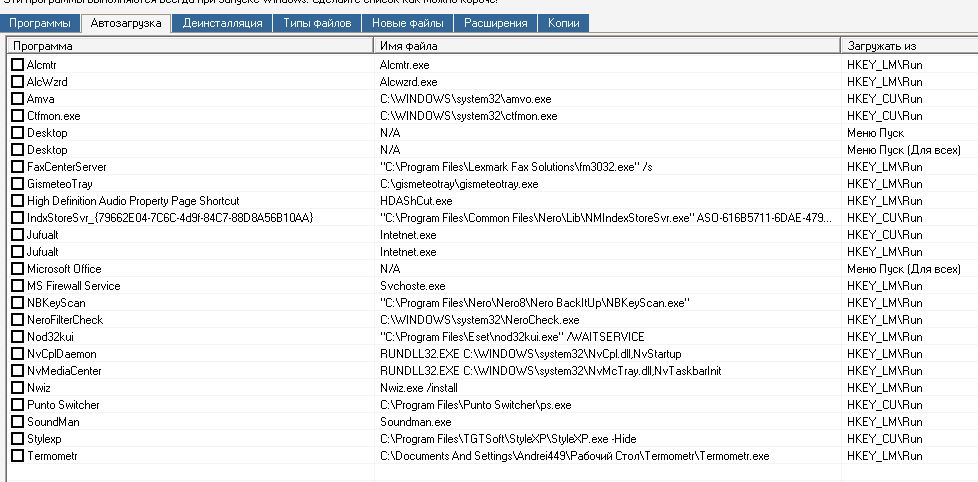This screenshot has height=482, width=978.
Task: Click the NvMcTray.dll,NvTaskbarInit command cell
Action: click(550, 370)
